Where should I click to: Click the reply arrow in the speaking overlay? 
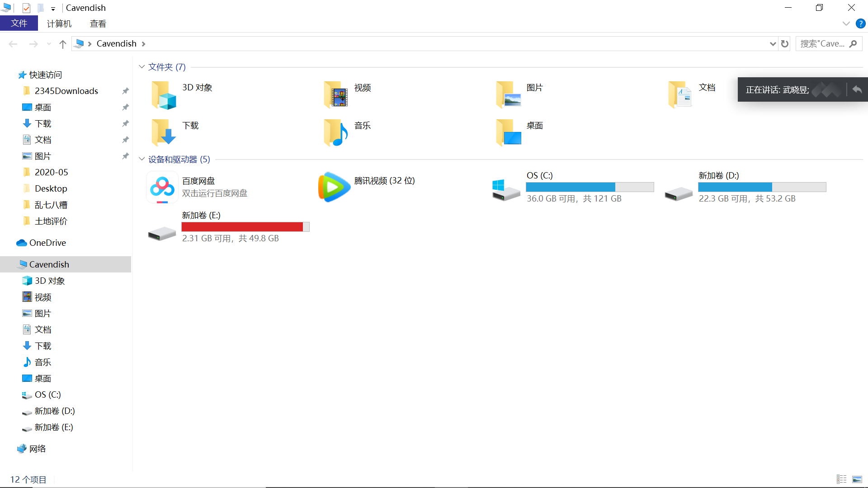pos(857,89)
